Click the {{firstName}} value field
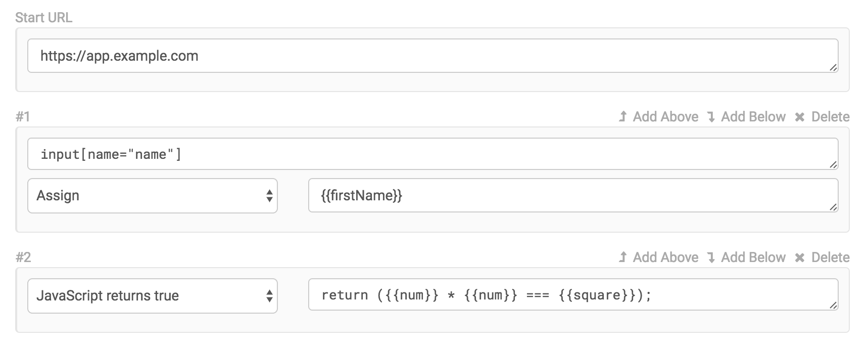This screenshot has width=868, height=344. click(x=571, y=196)
